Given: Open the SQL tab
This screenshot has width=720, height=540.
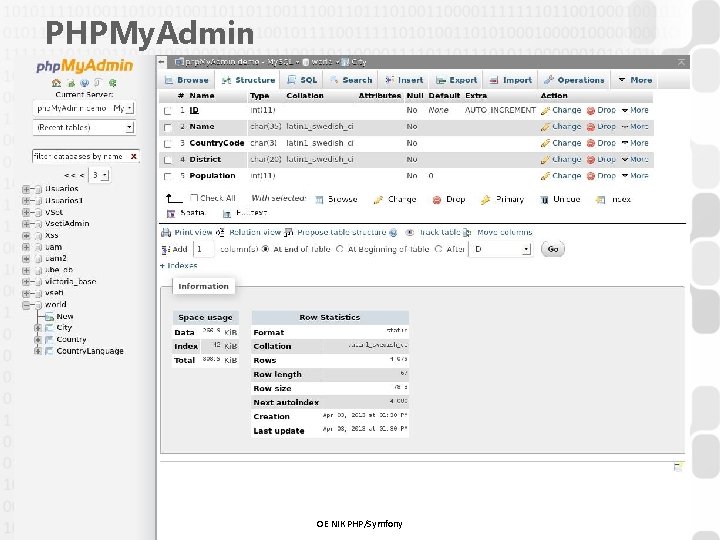Looking at the screenshot, I should click(x=303, y=80).
